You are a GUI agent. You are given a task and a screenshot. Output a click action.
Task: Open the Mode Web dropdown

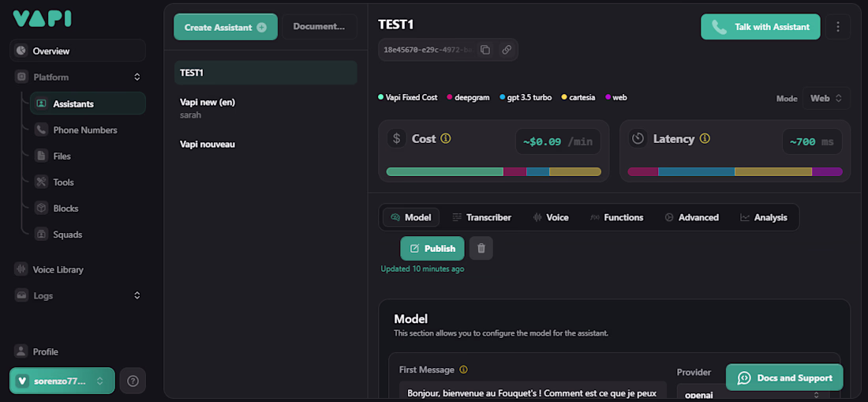tap(826, 98)
